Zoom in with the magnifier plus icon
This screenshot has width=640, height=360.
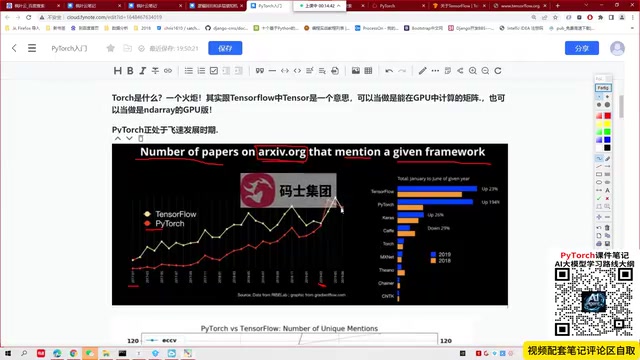pyautogui.click(x=473, y=71)
